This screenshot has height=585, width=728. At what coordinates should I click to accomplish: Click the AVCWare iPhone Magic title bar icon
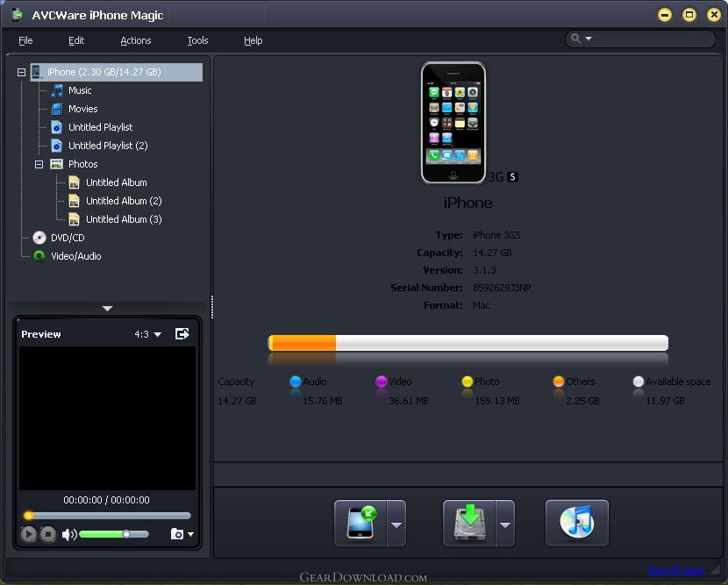click(x=18, y=15)
